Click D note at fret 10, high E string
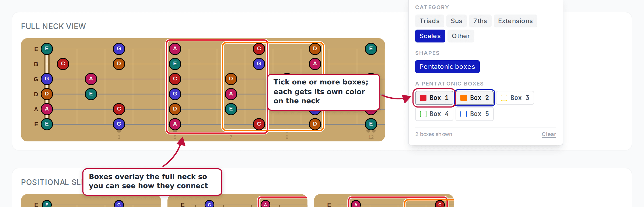The width and height of the screenshot is (644, 207). 315,49
